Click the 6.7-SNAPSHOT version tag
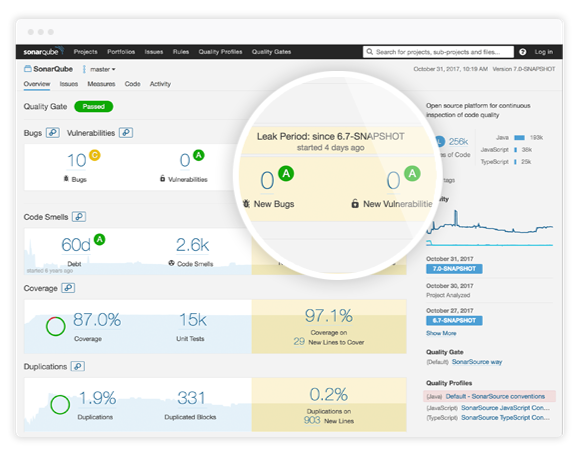The width and height of the screenshot is (583, 463). coord(454,321)
